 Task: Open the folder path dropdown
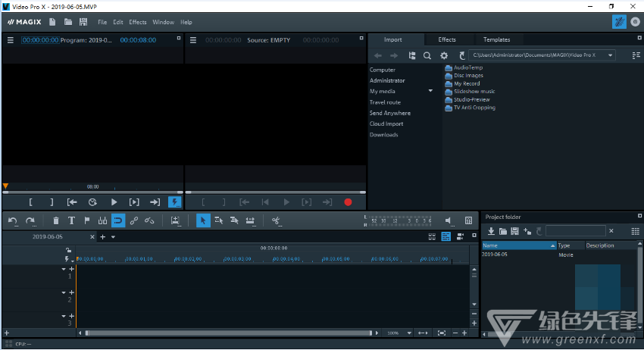[611, 55]
